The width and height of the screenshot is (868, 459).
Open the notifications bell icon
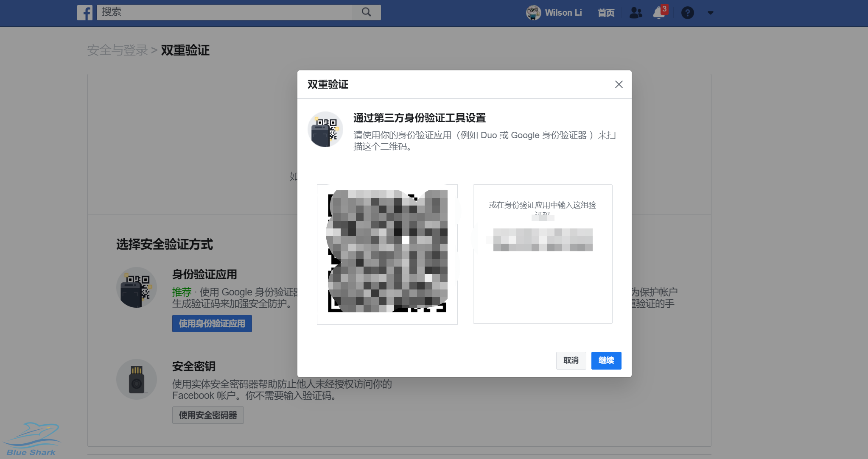659,13
